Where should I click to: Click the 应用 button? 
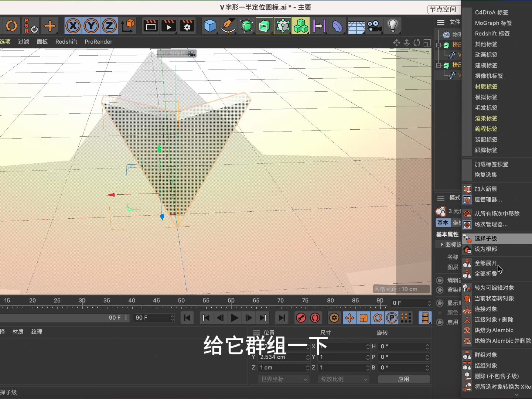point(404,379)
